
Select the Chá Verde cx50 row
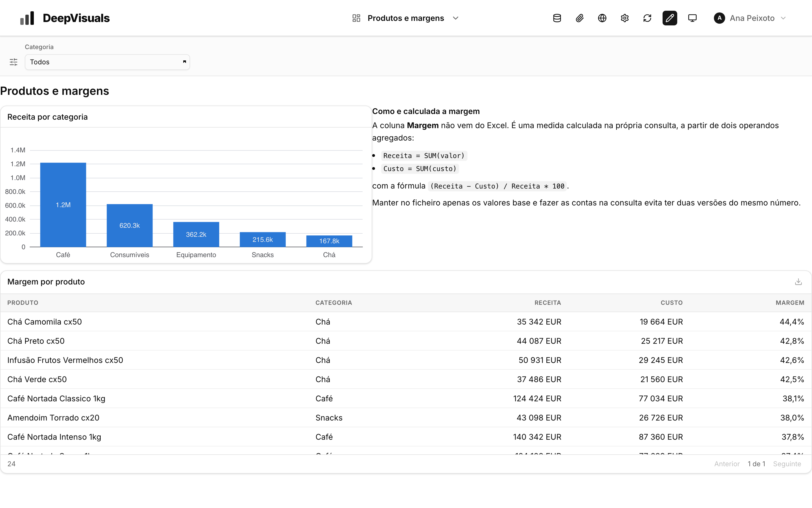click(406, 379)
